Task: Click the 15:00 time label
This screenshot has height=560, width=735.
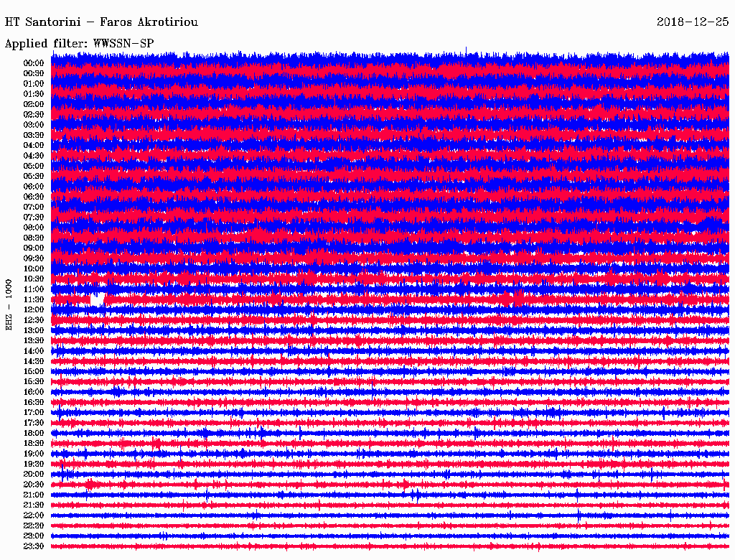Action: pyautogui.click(x=34, y=371)
